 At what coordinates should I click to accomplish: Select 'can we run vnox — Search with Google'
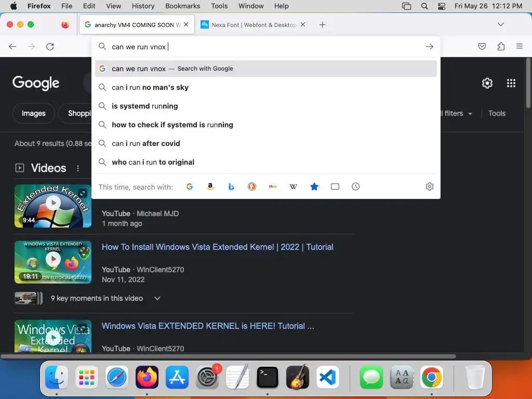(266, 69)
